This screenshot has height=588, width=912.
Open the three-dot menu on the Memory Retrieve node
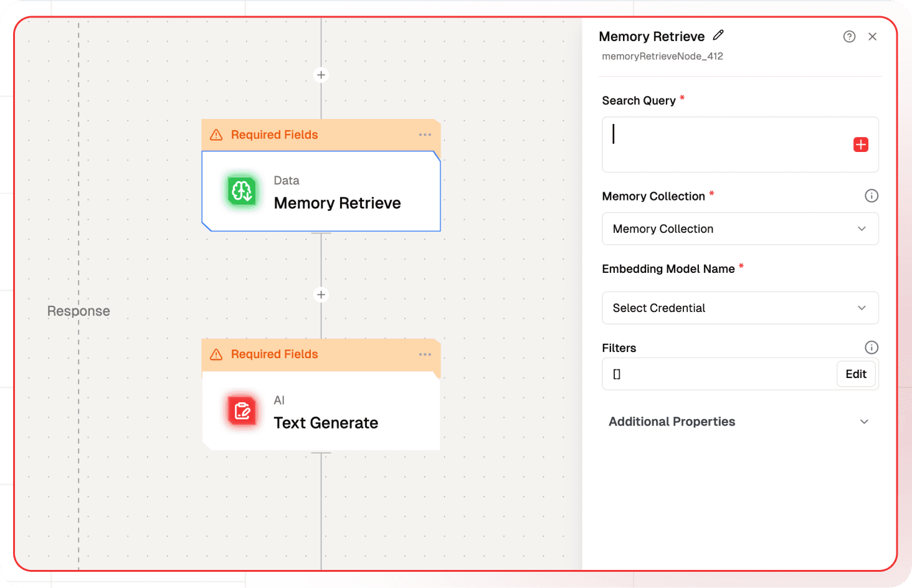(425, 135)
